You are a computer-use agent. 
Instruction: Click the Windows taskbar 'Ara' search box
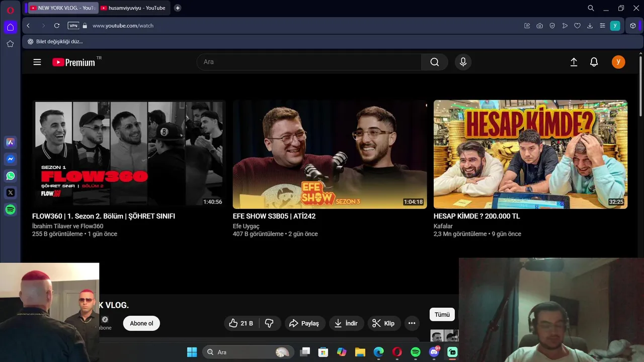(x=248, y=352)
